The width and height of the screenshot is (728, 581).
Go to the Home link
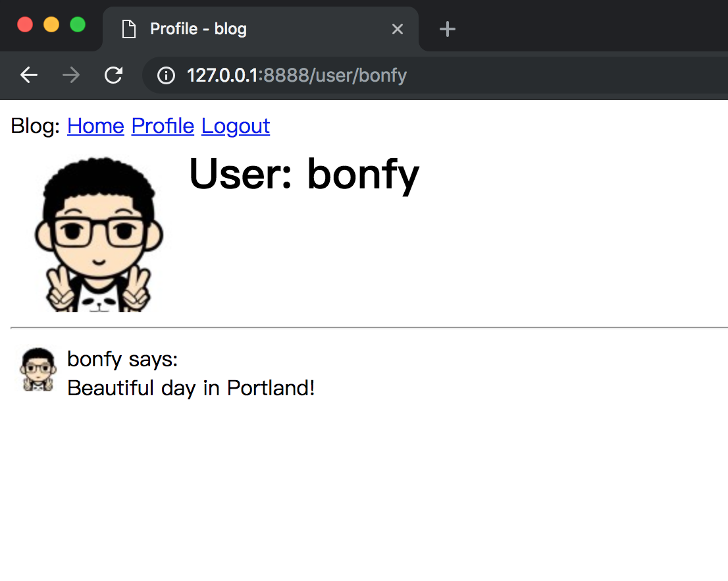coord(95,126)
